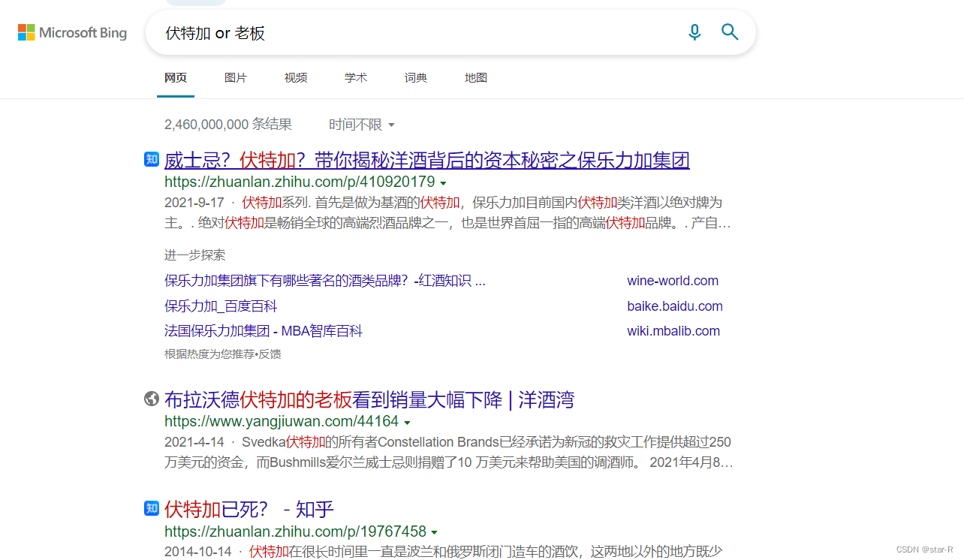The width and height of the screenshot is (964, 560).
Task: Click the 2,460,000,000 条结果 count text
Action: coord(228,125)
